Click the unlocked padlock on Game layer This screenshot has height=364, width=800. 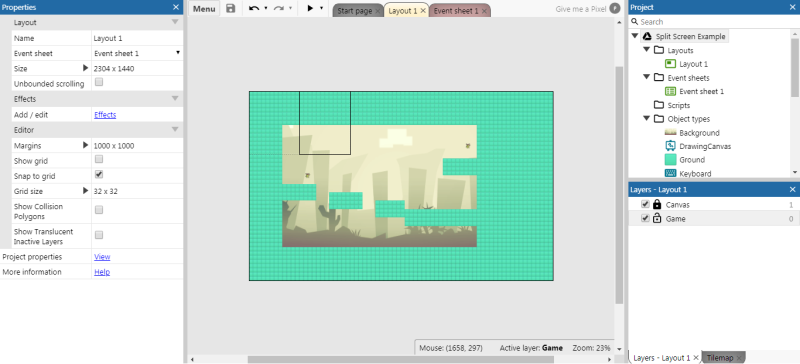click(657, 218)
